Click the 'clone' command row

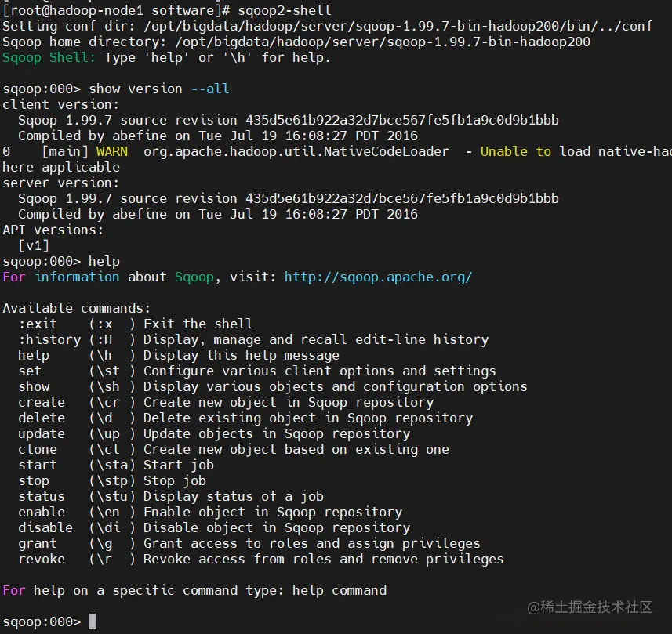click(x=234, y=449)
